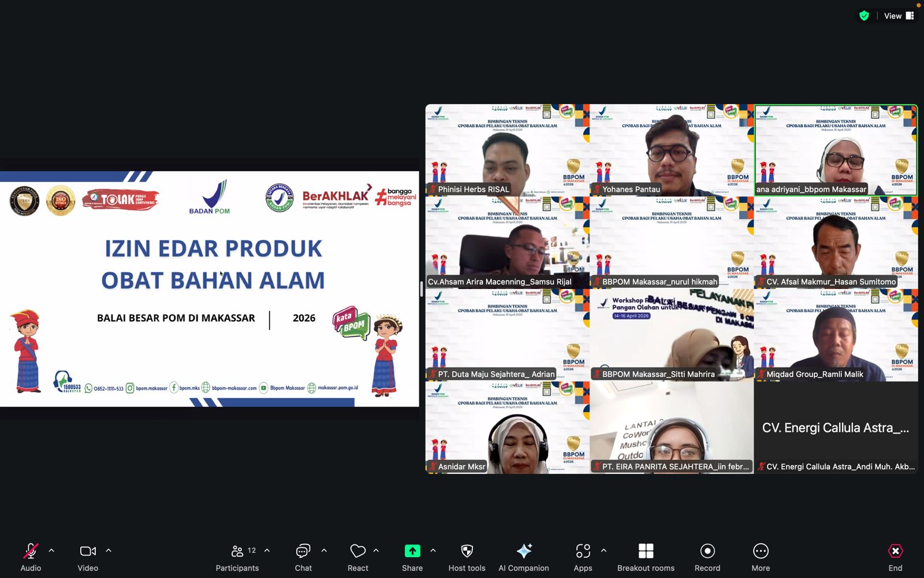Click the React heart icon

click(x=357, y=551)
